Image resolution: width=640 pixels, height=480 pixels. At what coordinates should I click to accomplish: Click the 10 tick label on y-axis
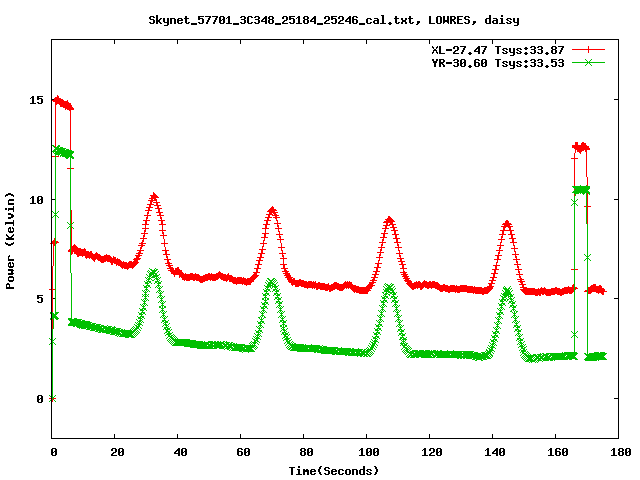pyautogui.click(x=36, y=200)
